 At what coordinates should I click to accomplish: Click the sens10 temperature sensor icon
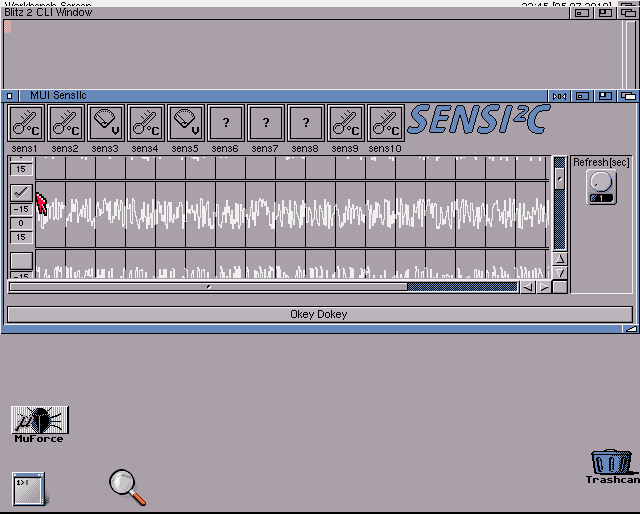tap(385, 124)
